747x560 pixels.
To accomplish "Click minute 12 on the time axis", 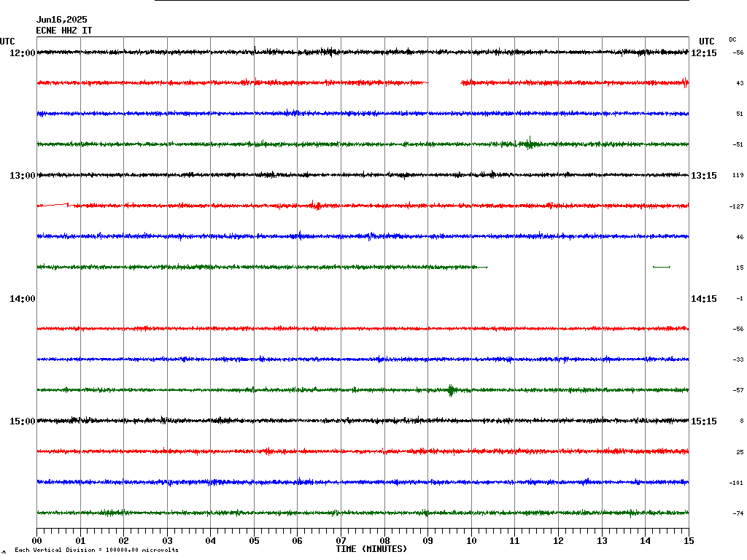I will pyautogui.click(x=558, y=541).
